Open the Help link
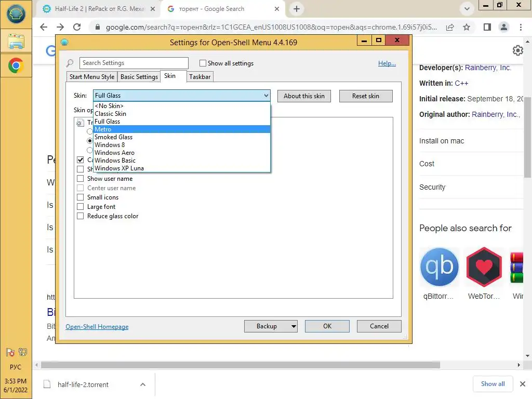The width and height of the screenshot is (532, 399). pos(387,63)
